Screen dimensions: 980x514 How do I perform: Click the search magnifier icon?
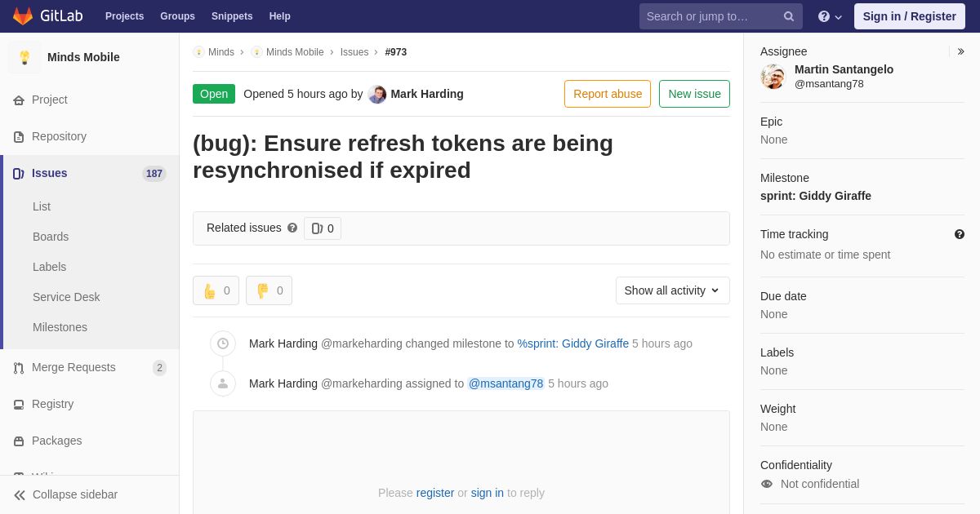[788, 16]
